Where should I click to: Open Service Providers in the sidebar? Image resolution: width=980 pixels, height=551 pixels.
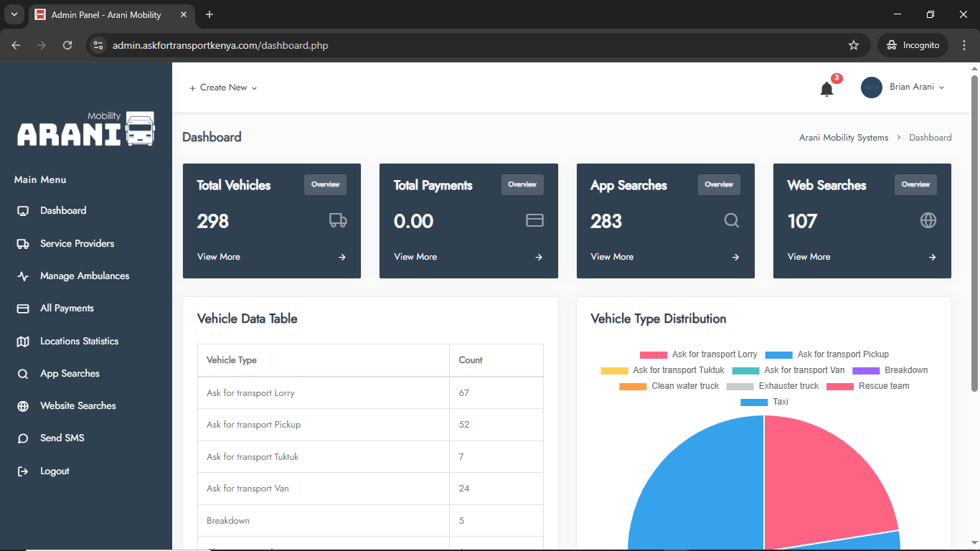77,243
